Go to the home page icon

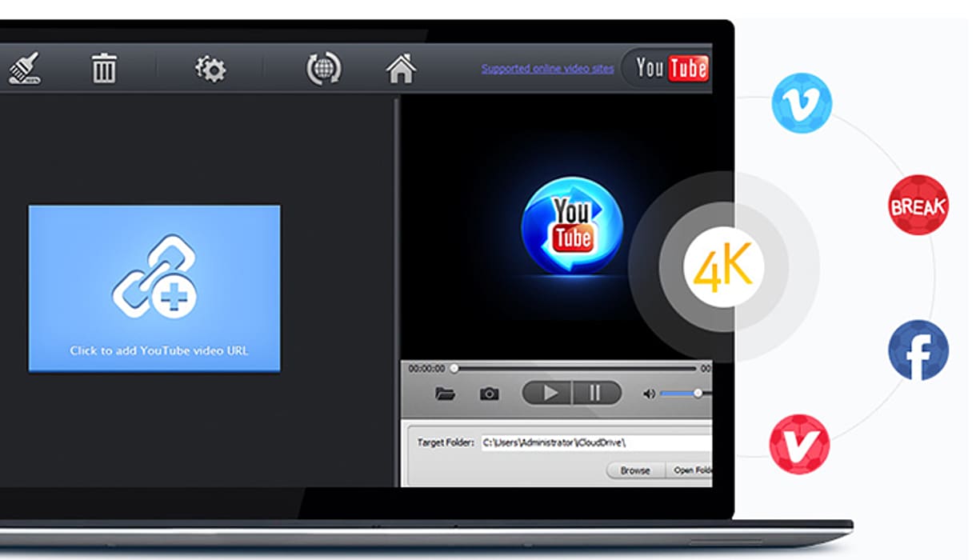click(401, 69)
